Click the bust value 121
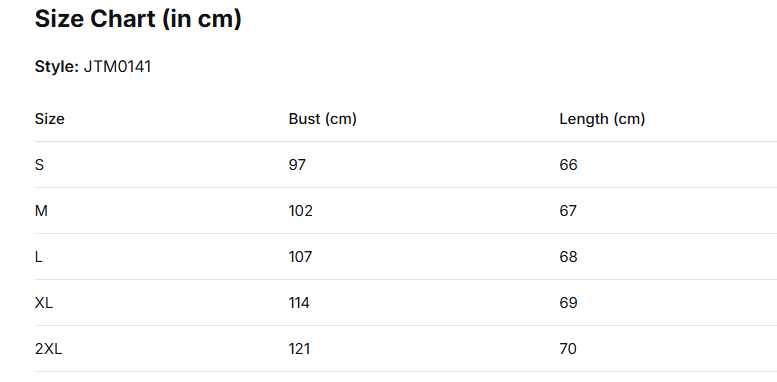The height and width of the screenshot is (382, 777). 299,349
